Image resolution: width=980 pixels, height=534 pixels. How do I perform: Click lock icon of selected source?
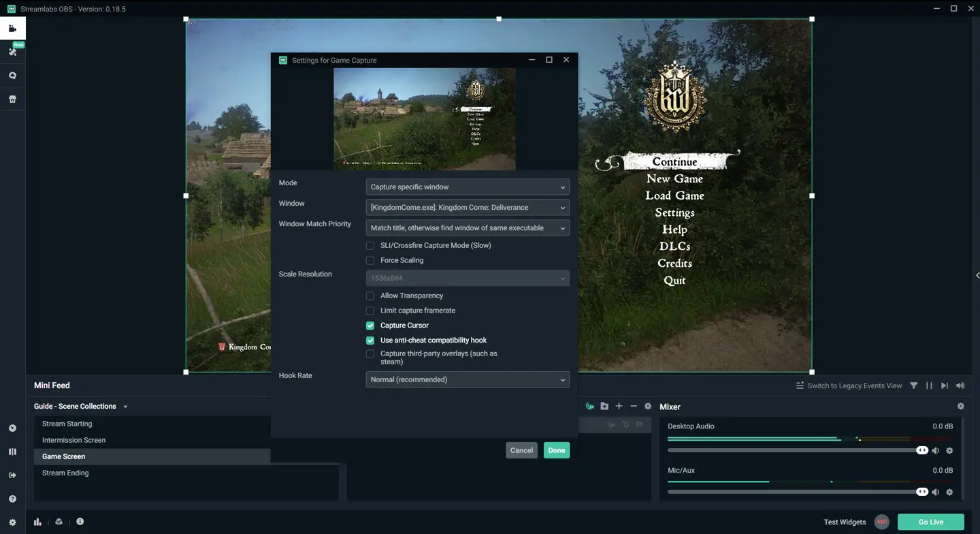pos(625,424)
